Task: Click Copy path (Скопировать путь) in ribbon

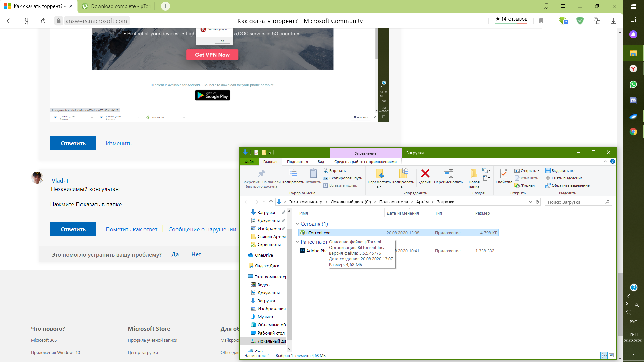Action: pyautogui.click(x=342, y=178)
